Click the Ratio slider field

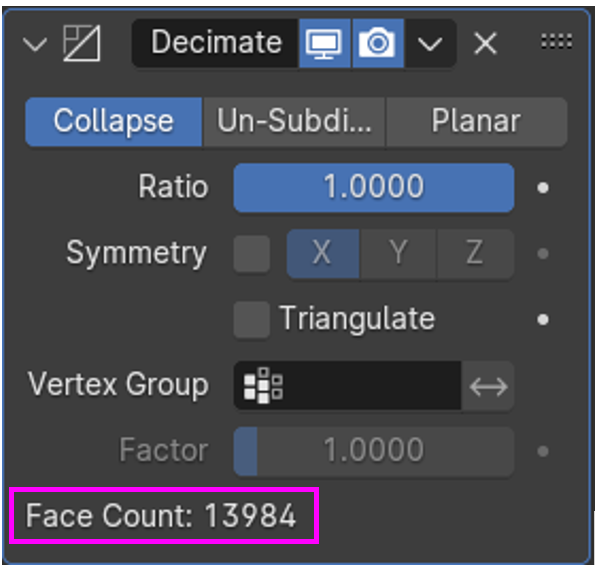[374, 188]
